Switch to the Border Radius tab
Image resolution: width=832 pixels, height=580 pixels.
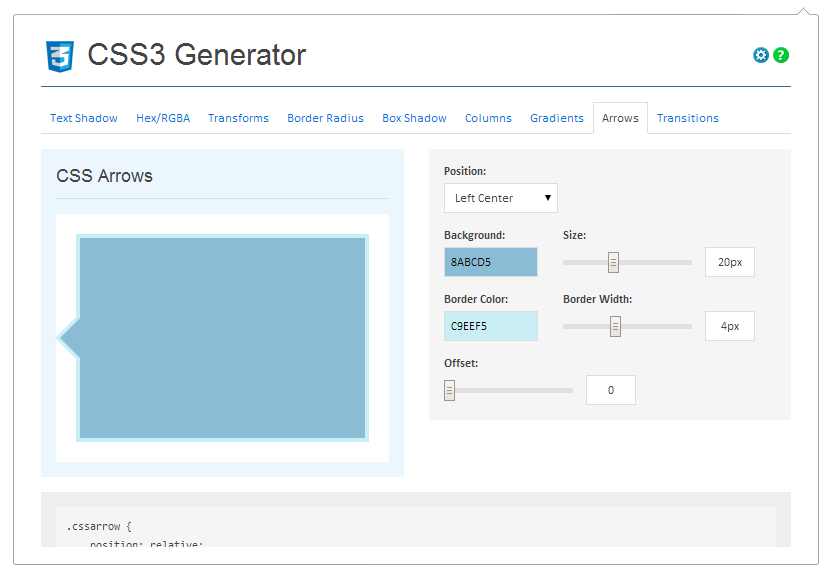coord(325,117)
